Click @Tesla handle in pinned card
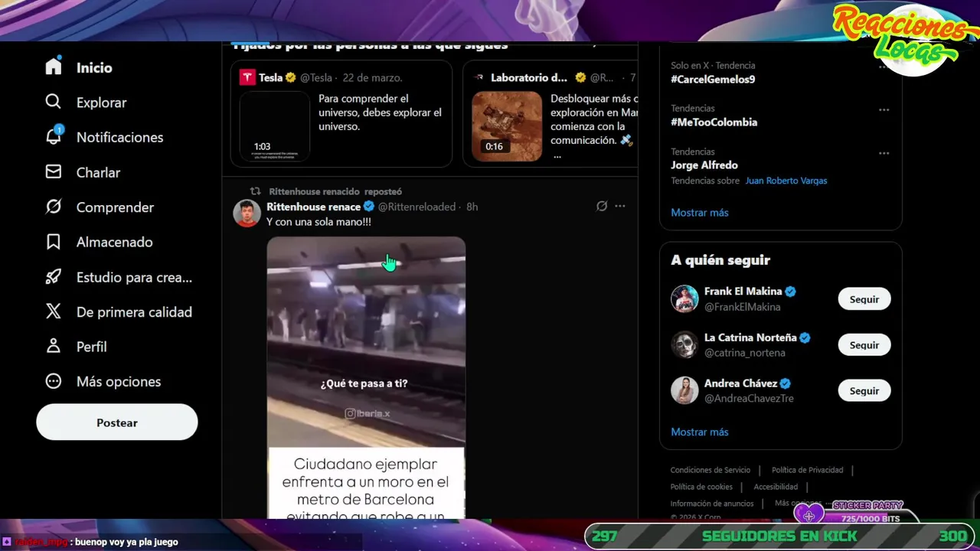The width and height of the screenshot is (980, 551). pyautogui.click(x=316, y=78)
